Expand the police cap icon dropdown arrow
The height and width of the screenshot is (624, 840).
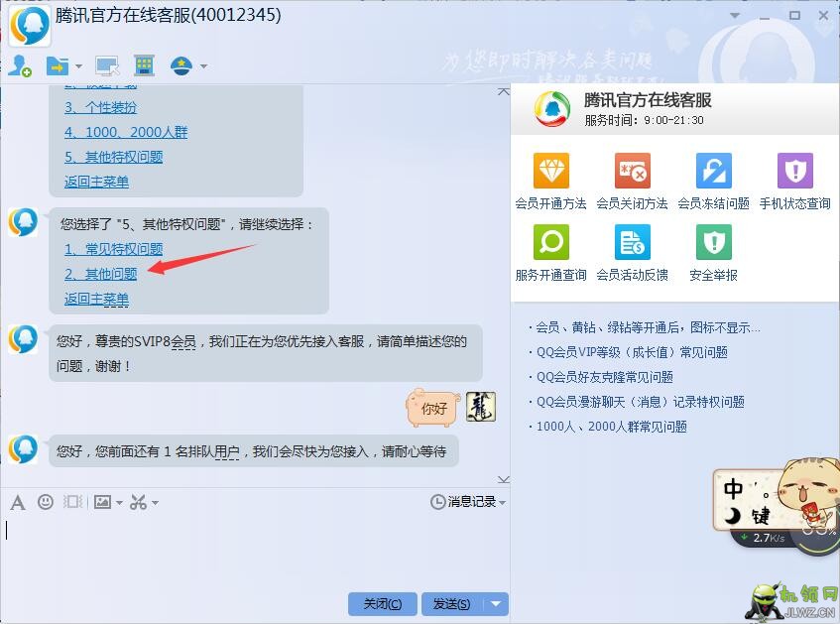203,66
